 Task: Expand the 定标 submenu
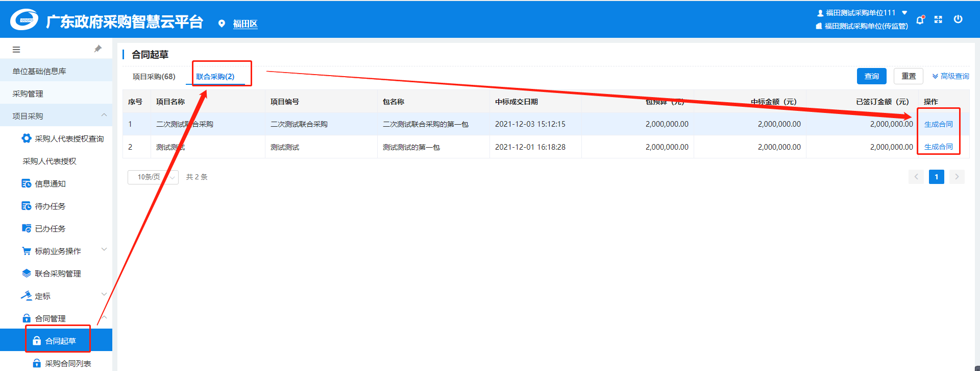coord(43,296)
